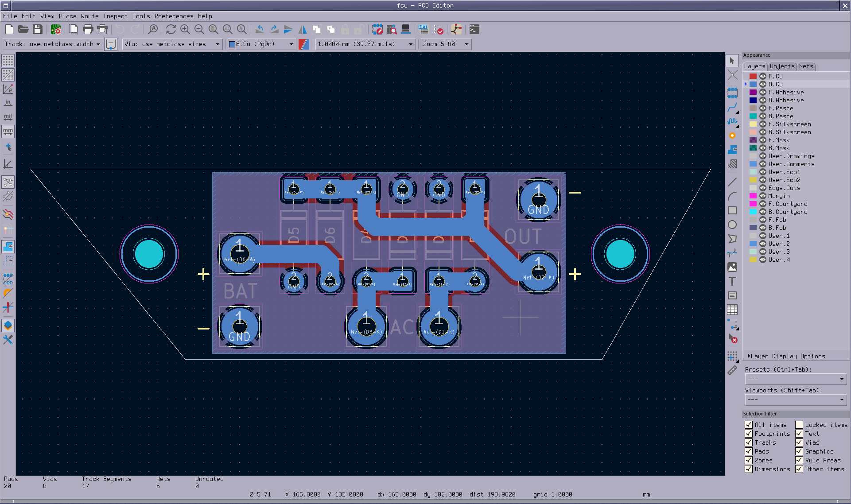Screen dimensions: 851x504
Task: Open the Track width dropdown
Action: 53,44
